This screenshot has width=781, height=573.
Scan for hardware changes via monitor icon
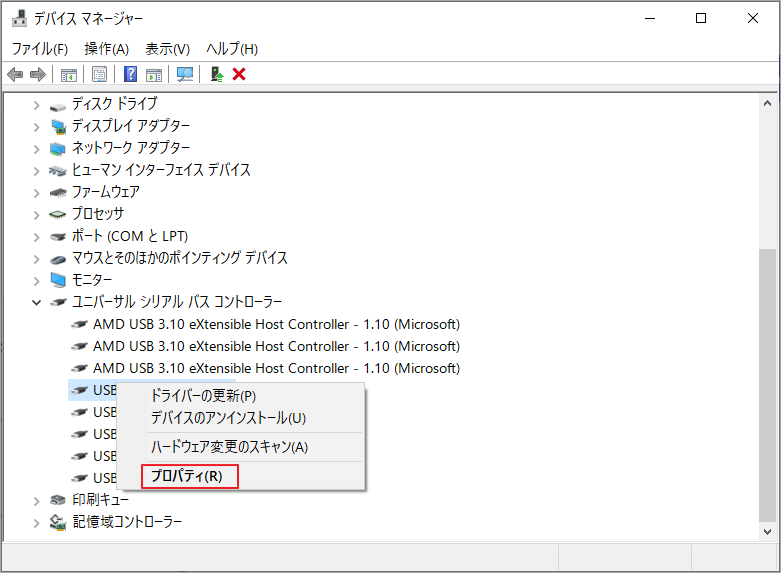[185, 75]
